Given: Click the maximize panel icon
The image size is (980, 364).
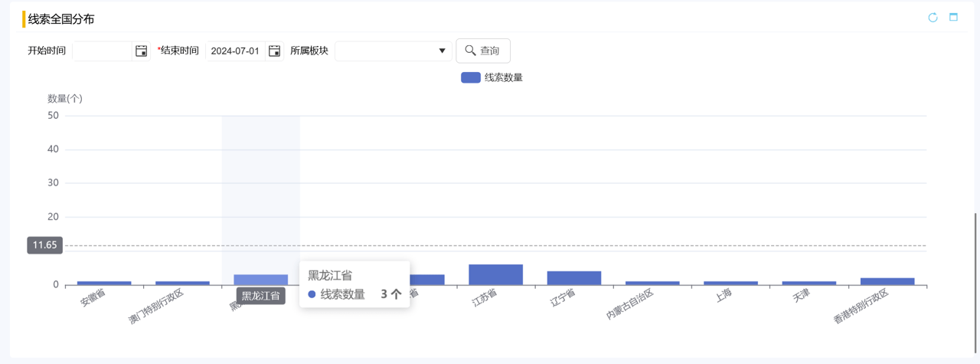Looking at the screenshot, I should click(x=953, y=18).
